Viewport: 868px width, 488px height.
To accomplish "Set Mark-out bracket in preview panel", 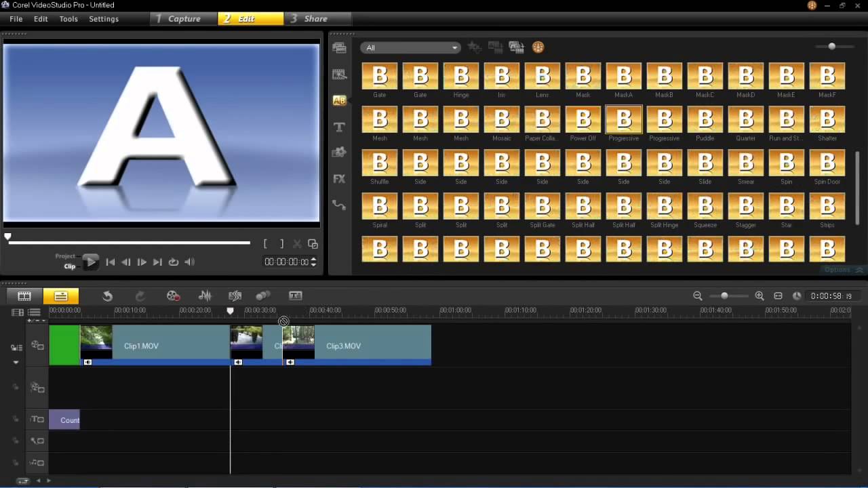I will (x=281, y=244).
